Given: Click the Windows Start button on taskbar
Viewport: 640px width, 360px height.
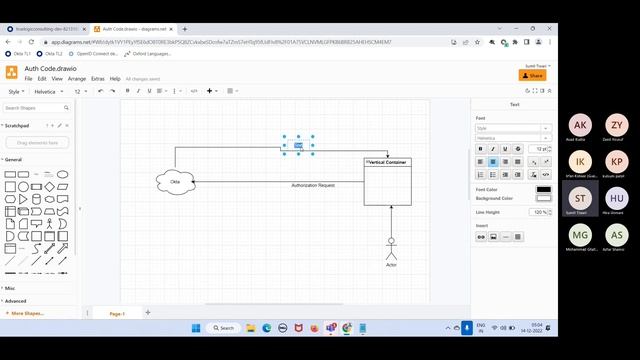Looking at the screenshot, I should tap(196, 328).
